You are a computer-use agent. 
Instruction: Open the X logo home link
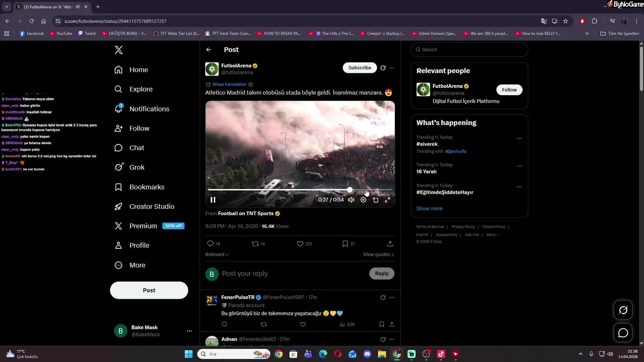tap(118, 50)
